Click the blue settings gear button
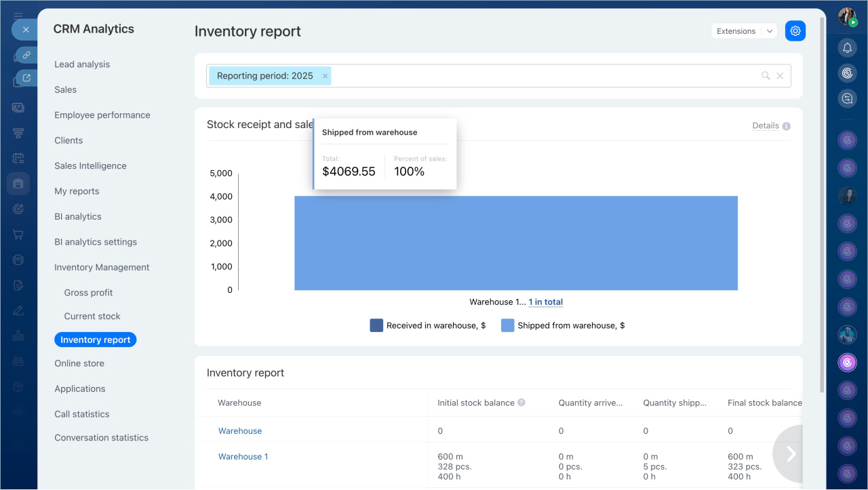The height and width of the screenshot is (490, 868). pos(795,31)
